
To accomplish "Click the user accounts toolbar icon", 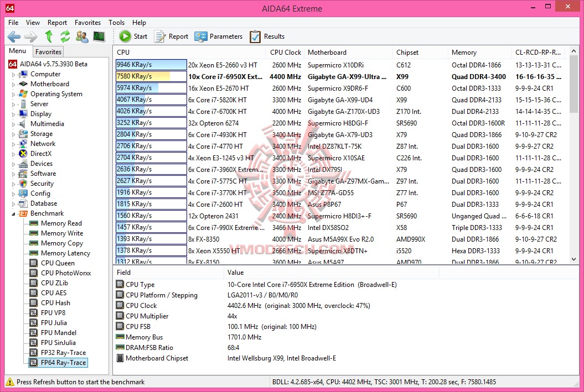I will tap(82, 36).
